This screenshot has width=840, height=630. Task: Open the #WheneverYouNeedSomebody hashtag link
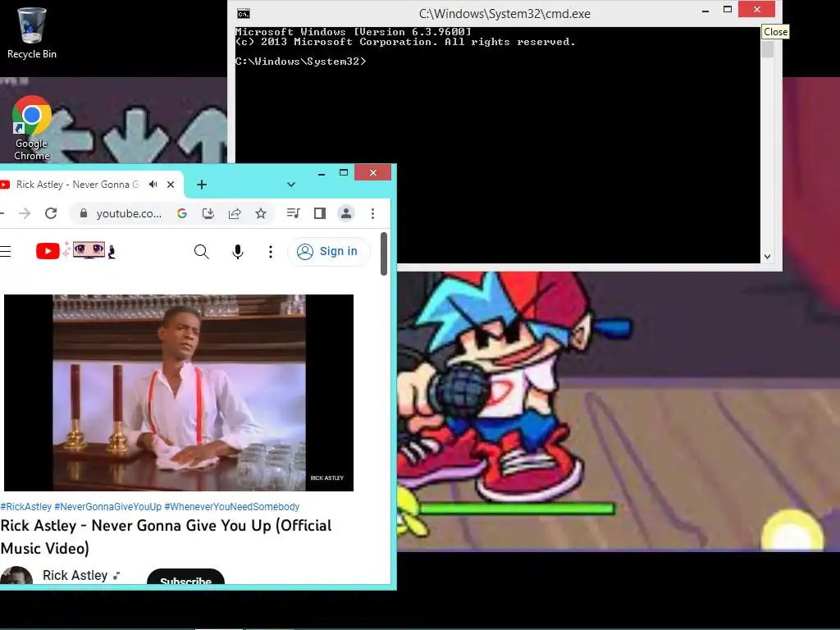232,507
